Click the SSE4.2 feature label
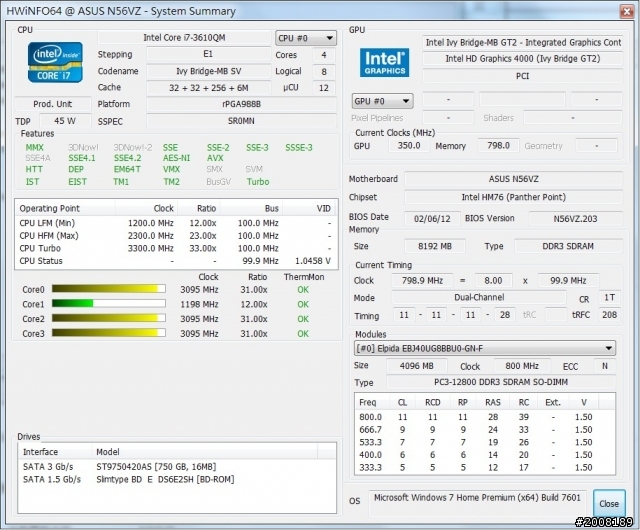Viewport: 640px width, 530px height. (x=127, y=158)
